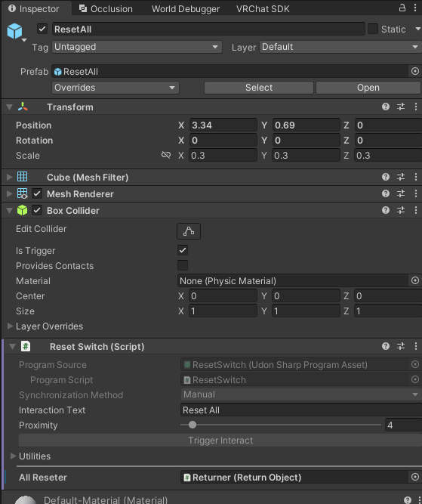Open the Tag dropdown
Viewport: 422px width, 504px height.
[137, 47]
